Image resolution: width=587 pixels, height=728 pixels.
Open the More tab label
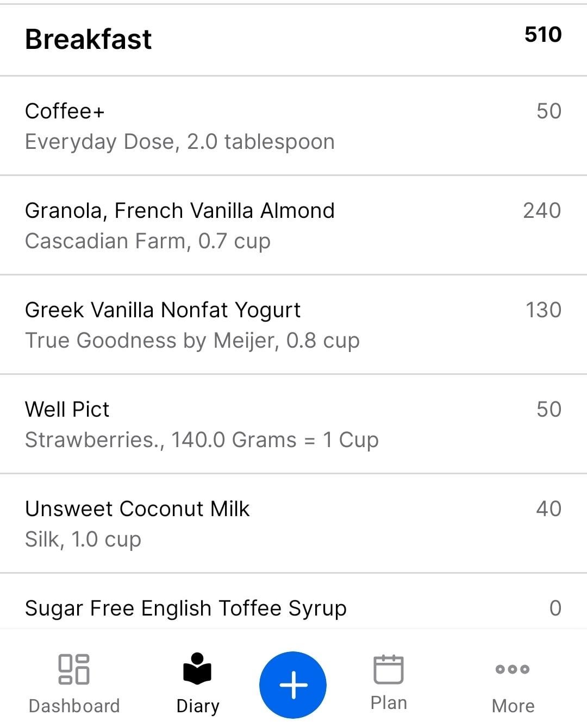[513, 706]
